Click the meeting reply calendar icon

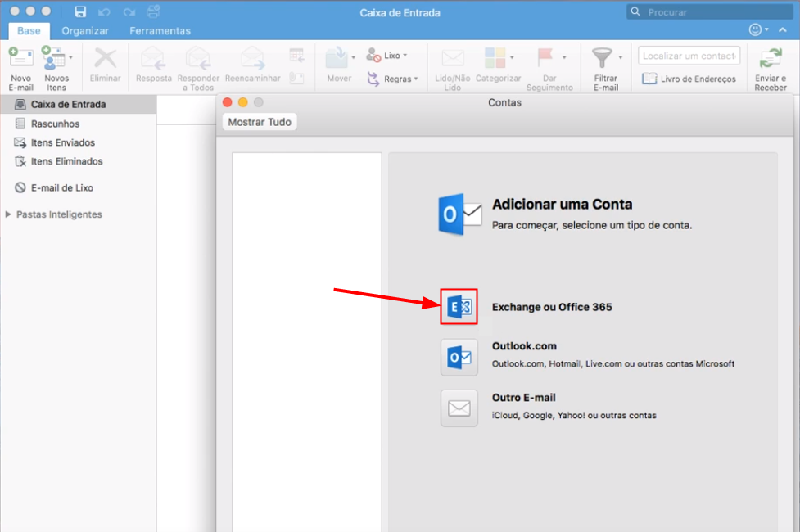(x=296, y=55)
